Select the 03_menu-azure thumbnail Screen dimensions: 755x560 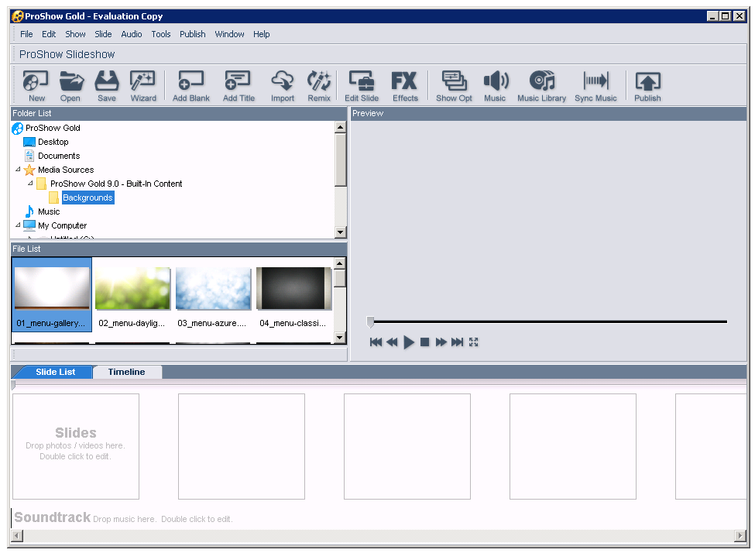[213, 294]
